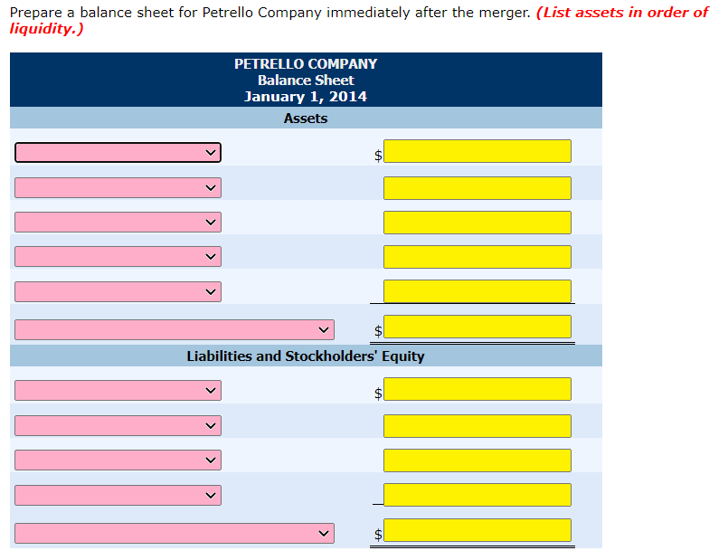Open the fourth asset account selector
This screenshot has width=728, height=560.
118,256
